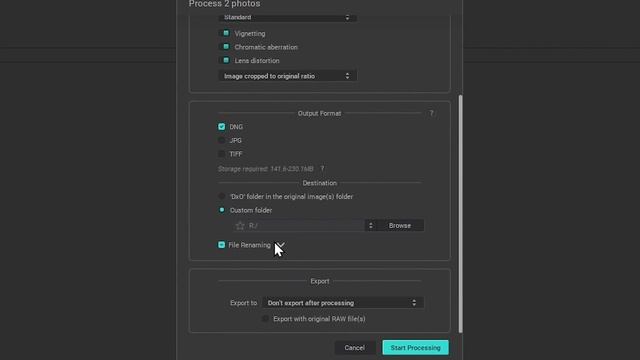Click the 'Storage required' text
This screenshot has height=360, width=640.
[x=266, y=169]
